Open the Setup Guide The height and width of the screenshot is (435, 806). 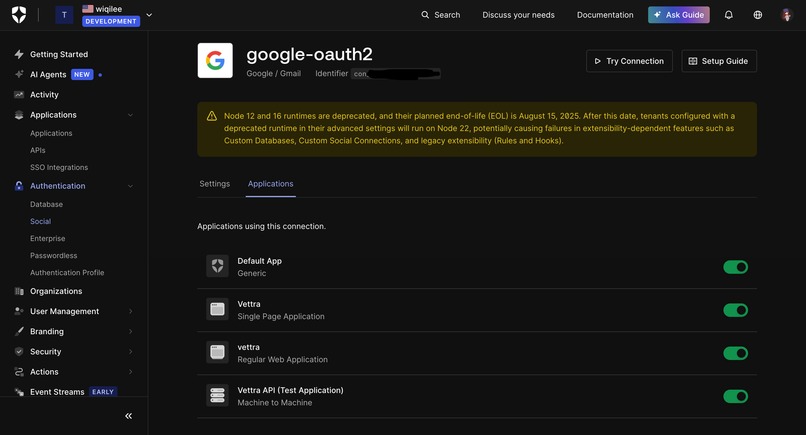pos(719,61)
